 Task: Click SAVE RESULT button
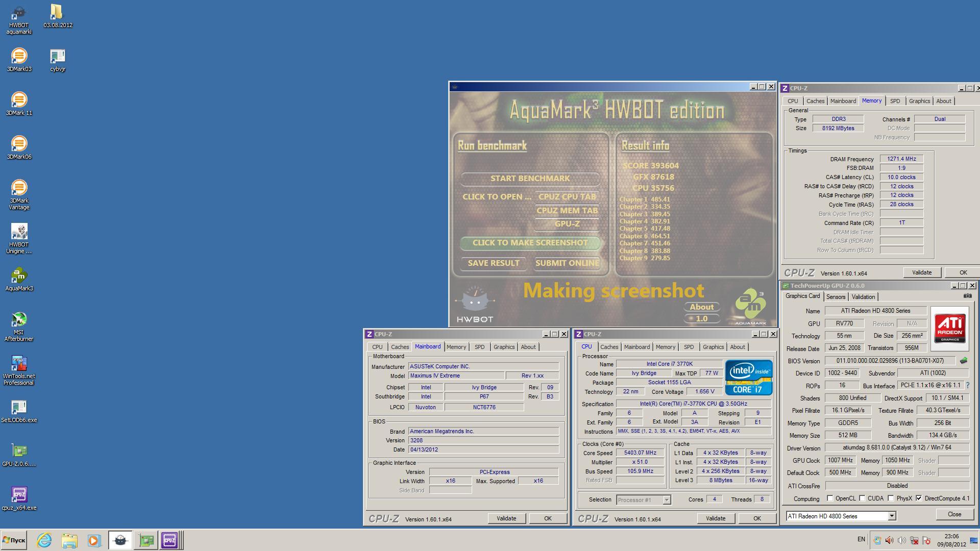pos(494,263)
